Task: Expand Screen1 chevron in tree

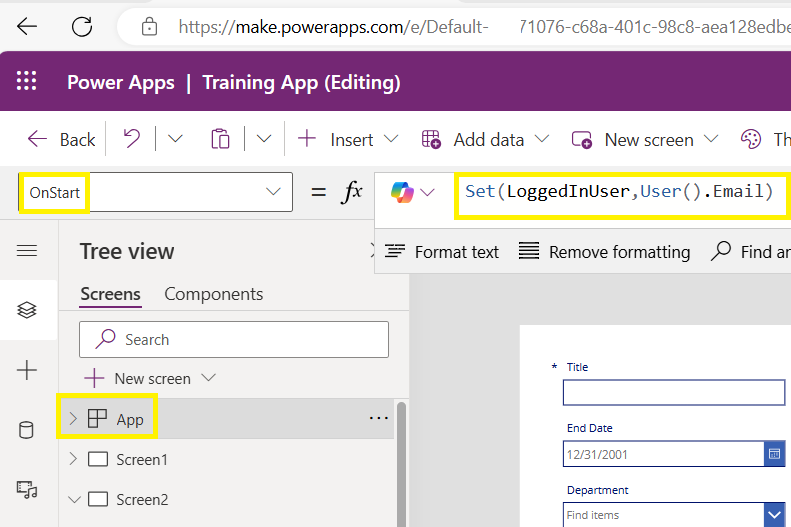Action: click(x=73, y=458)
